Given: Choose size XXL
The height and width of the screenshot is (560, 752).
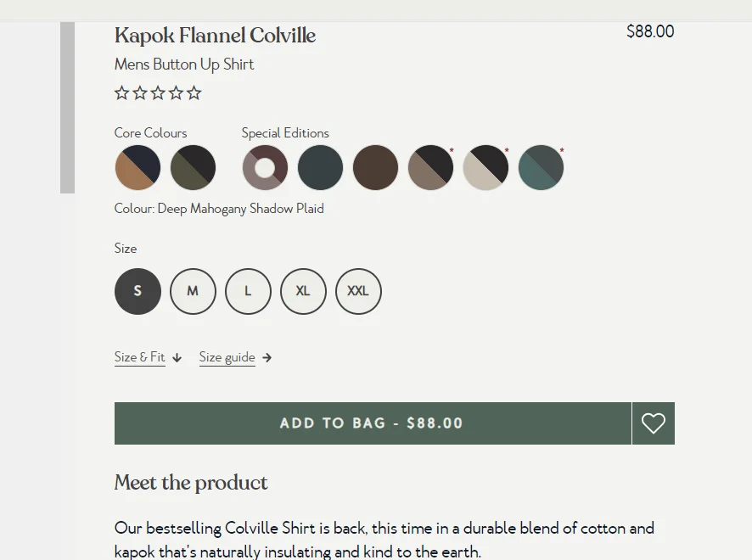Looking at the screenshot, I should coord(358,291).
